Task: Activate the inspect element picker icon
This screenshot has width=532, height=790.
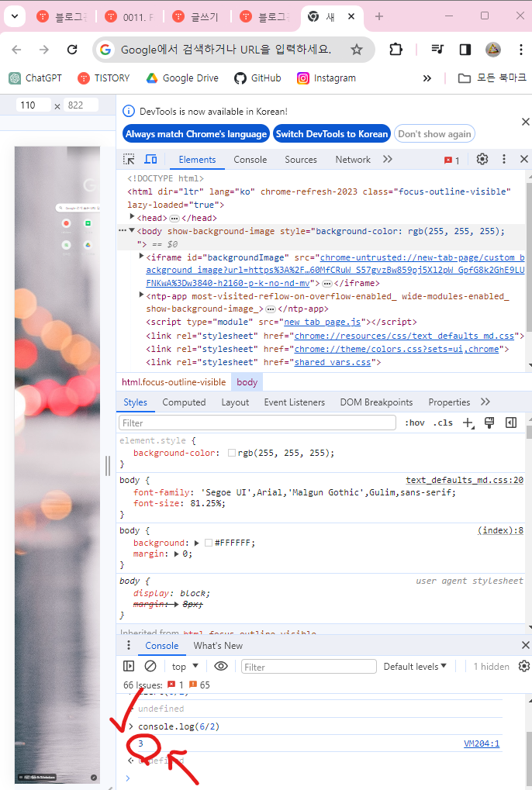Action: pos(129,159)
